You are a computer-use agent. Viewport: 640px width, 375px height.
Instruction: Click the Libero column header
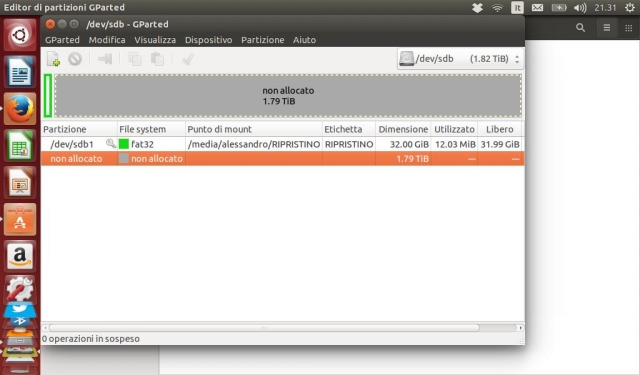[x=500, y=129]
